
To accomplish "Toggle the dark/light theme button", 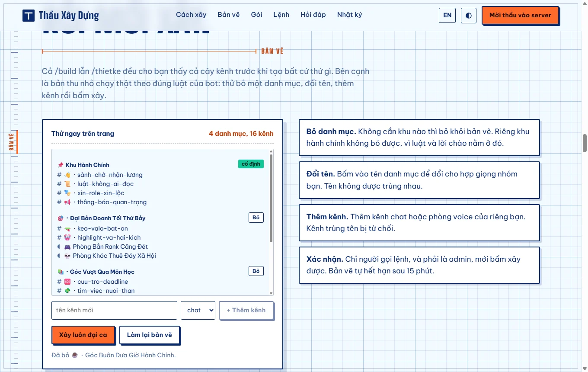I will coord(469,15).
